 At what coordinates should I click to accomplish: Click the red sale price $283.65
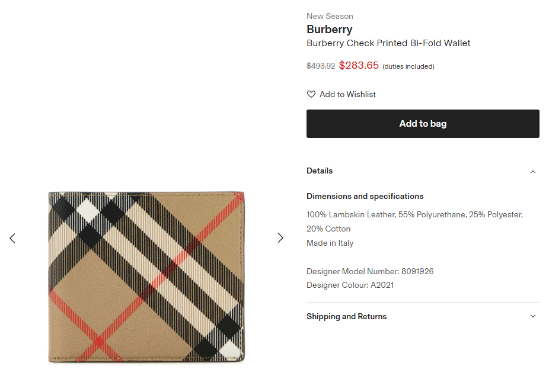coord(359,65)
